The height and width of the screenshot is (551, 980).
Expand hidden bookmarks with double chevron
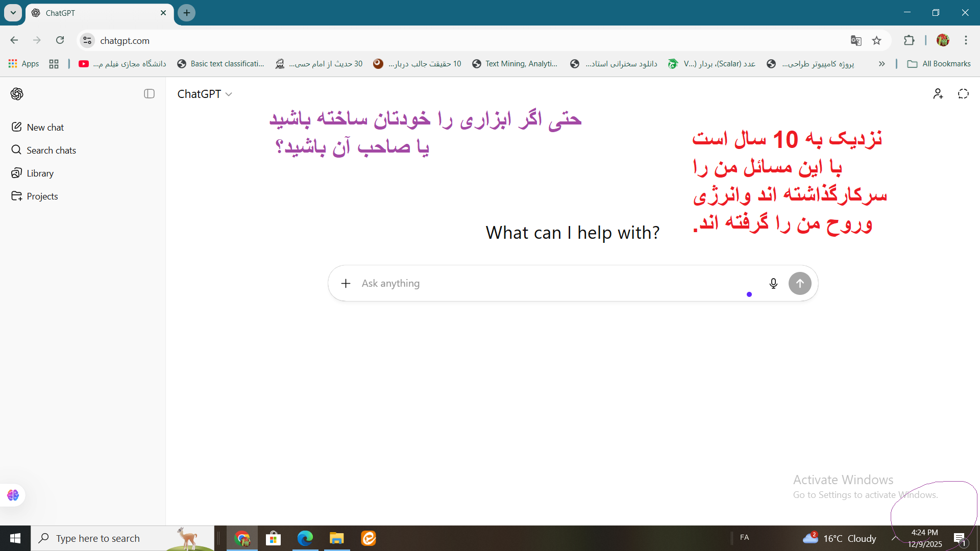click(x=881, y=64)
